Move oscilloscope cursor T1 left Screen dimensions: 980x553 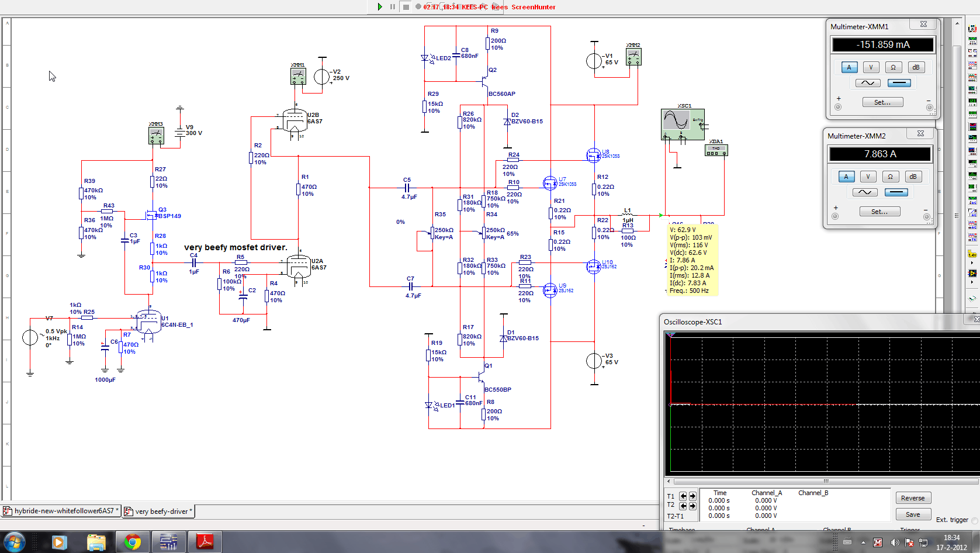(683, 496)
